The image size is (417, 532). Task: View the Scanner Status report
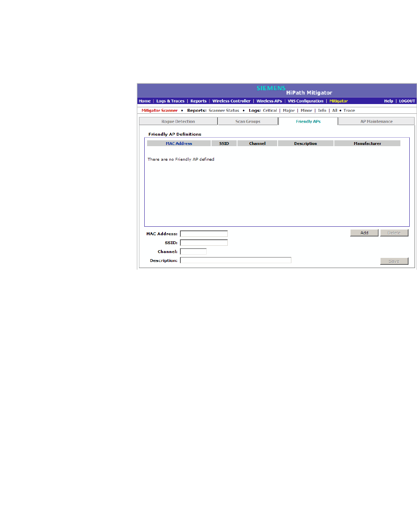pyautogui.click(x=224, y=111)
